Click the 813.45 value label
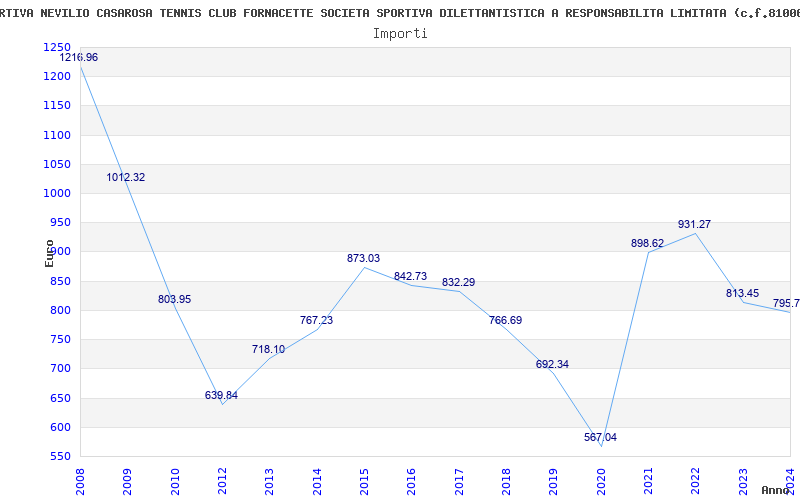800x500 pixels. (742, 293)
